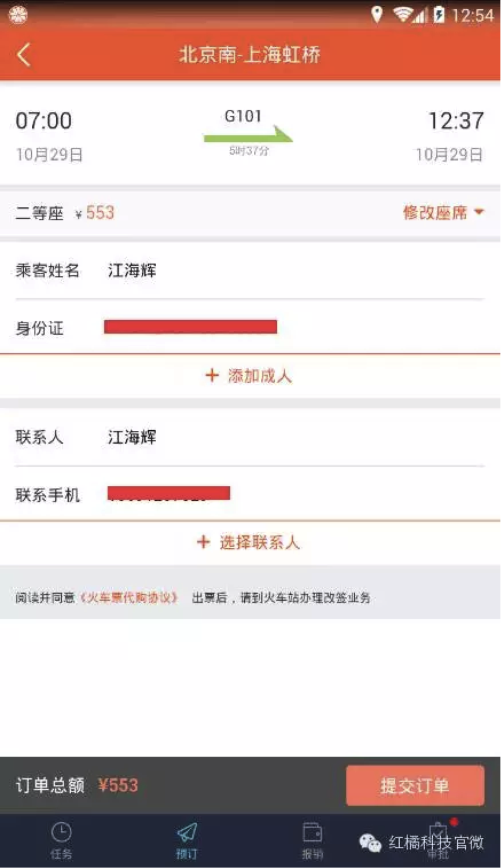Click the 修改座席 dropdown arrow
This screenshot has width=501, height=868.
[479, 212]
